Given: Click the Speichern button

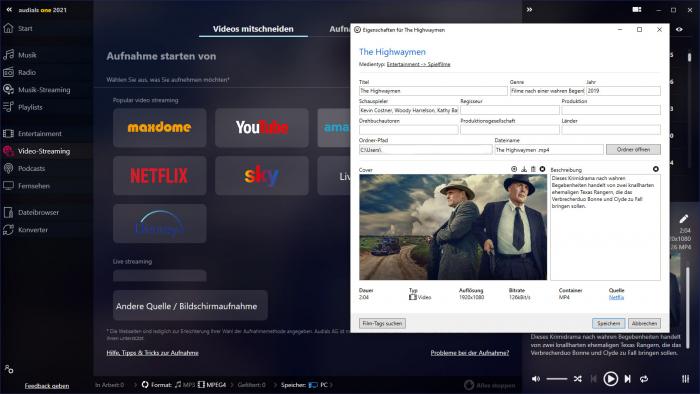Looking at the screenshot, I should (x=608, y=323).
